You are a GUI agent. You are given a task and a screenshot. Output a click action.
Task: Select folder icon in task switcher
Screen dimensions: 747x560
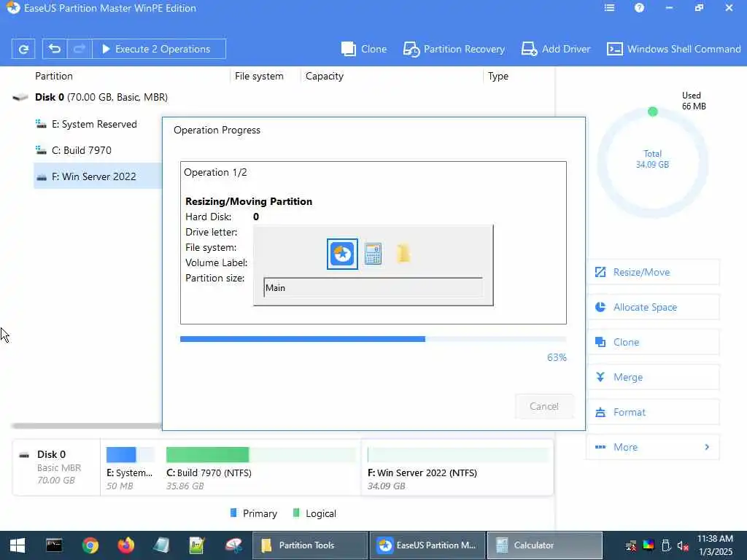click(403, 254)
